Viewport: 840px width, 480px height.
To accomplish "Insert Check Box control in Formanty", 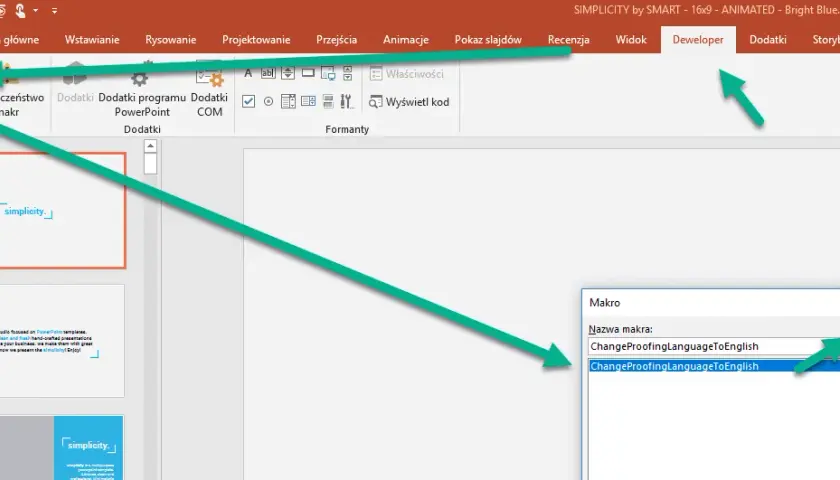I will 249,101.
